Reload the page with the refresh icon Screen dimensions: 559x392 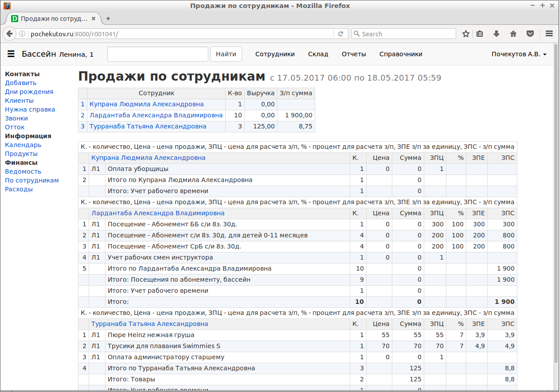pyautogui.click(x=340, y=34)
